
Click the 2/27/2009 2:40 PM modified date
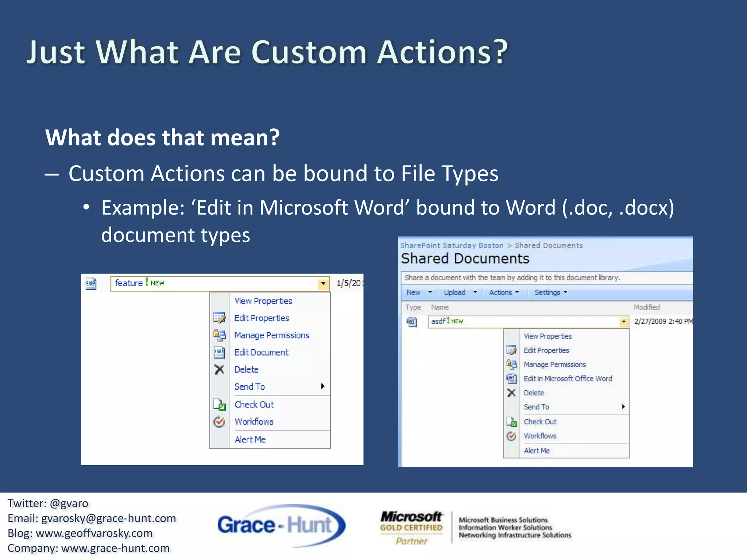tap(663, 322)
